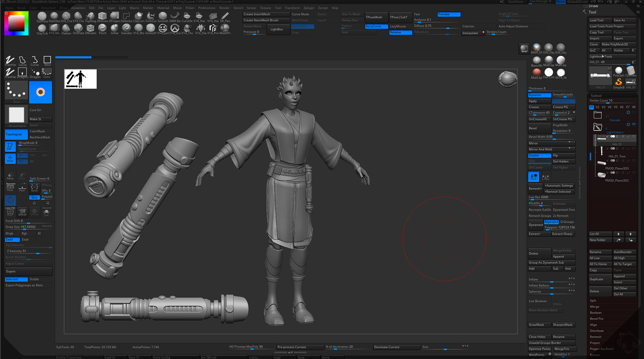Choose the ZRemesherGuides brush icon
Screen dimensions: 644x359
(102, 16)
